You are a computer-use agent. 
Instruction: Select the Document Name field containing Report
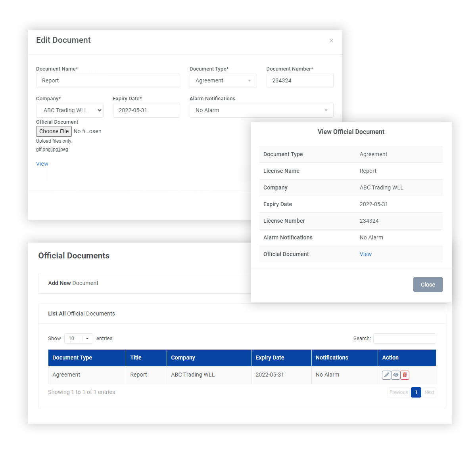click(x=107, y=80)
